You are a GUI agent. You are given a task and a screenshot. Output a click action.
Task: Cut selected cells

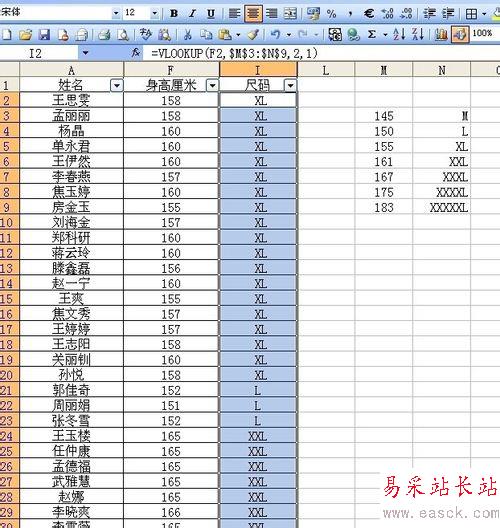pos(188,34)
